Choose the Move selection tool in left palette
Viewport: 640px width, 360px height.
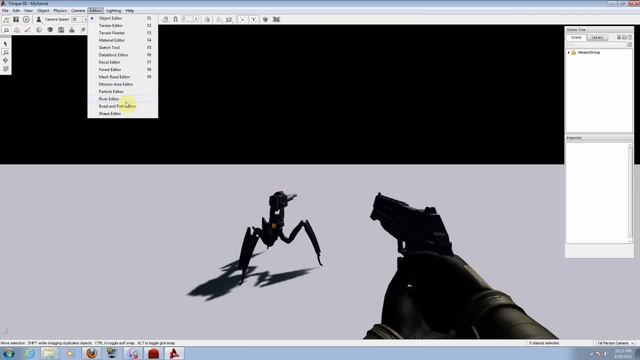point(5,52)
